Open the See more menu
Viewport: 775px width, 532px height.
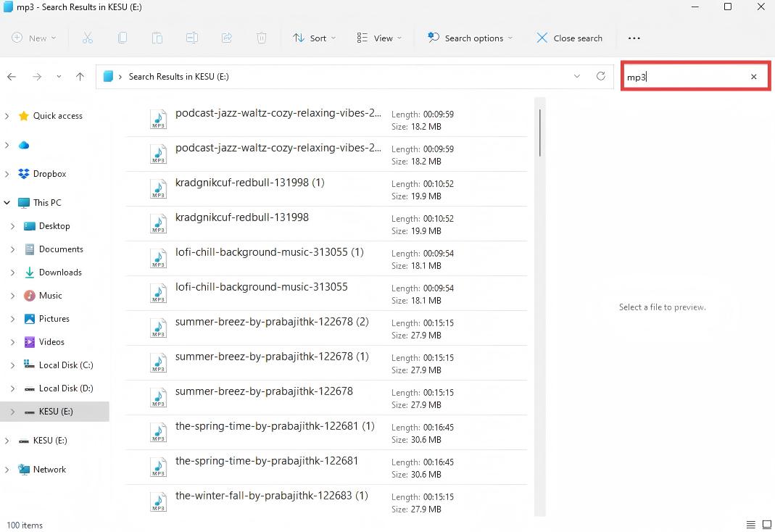pyautogui.click(x=634, y=38)
